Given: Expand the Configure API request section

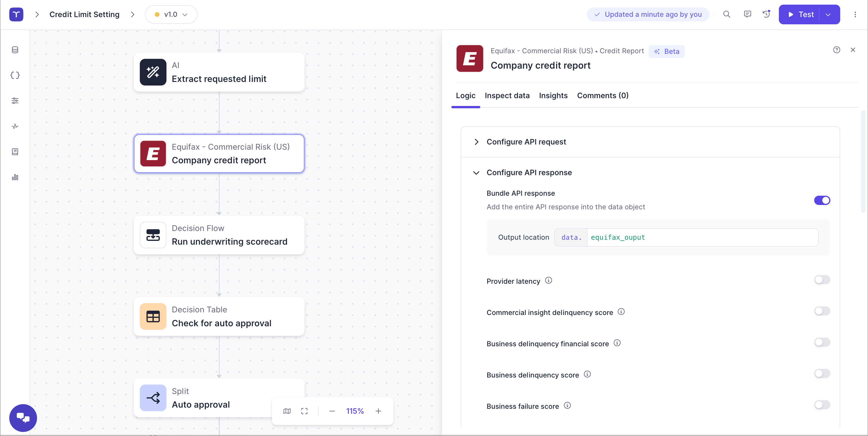Looking at the screenshot, I should (x=526, y=142).
